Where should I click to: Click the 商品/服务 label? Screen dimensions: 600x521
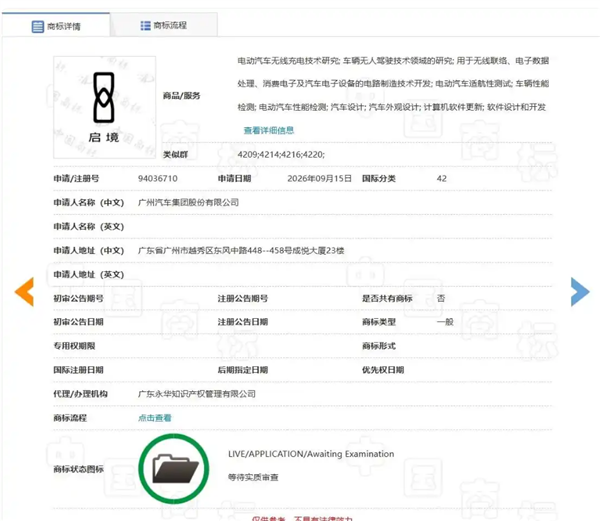pyautogui.click(x=181, y=96)
